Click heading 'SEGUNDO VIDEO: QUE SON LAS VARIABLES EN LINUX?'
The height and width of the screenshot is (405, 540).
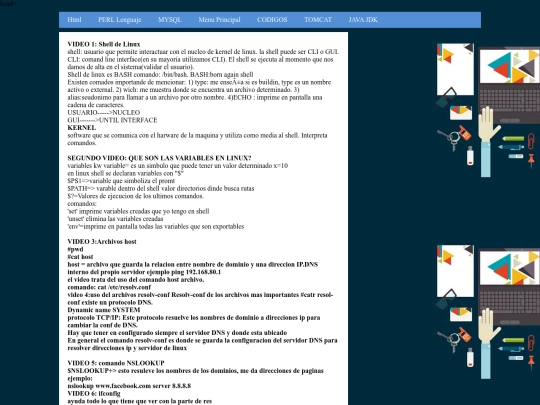tap(159, 158)
